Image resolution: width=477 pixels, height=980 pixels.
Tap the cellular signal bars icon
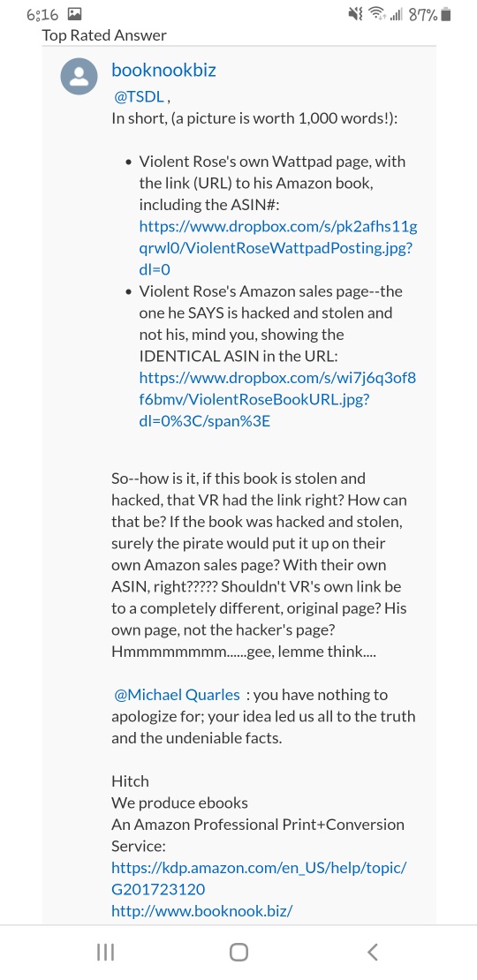(397, 14)
